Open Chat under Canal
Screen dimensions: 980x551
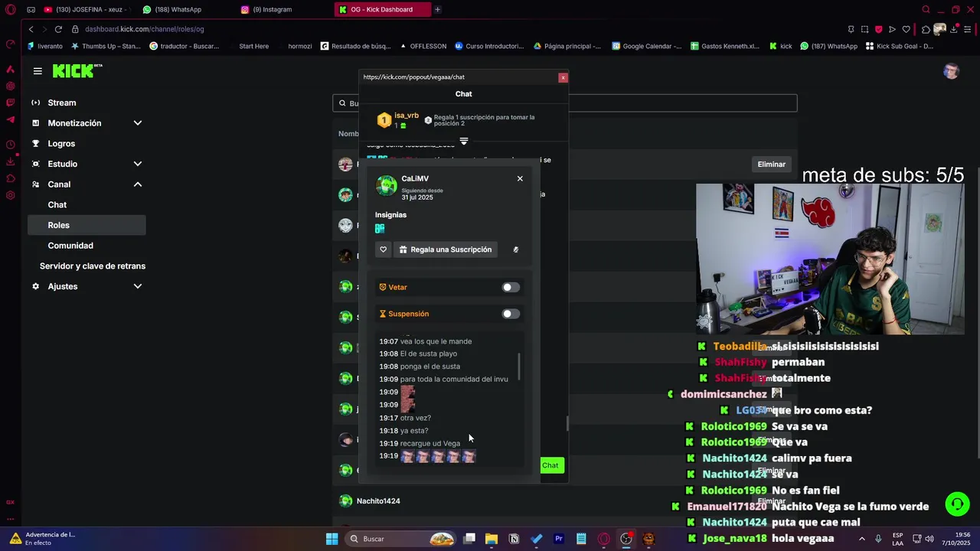click(57, 204)
